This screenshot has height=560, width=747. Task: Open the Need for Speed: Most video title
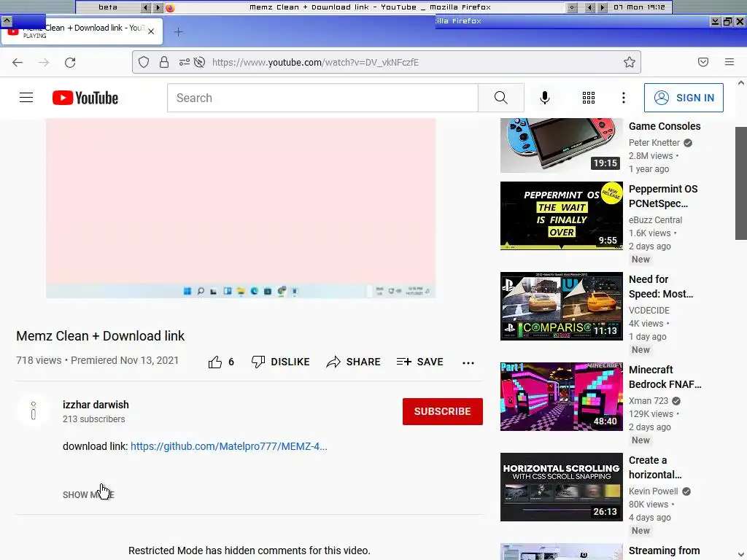(661, 287)
